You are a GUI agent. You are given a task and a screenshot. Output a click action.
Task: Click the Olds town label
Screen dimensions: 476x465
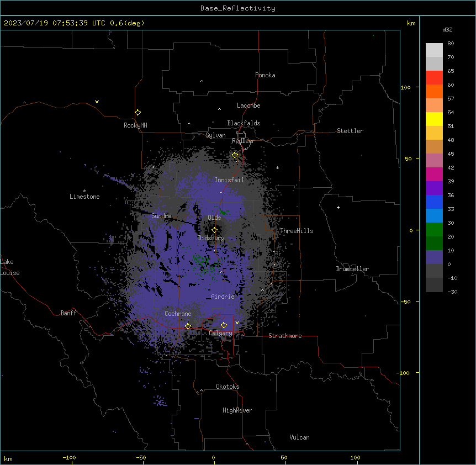tap(214, 218)
